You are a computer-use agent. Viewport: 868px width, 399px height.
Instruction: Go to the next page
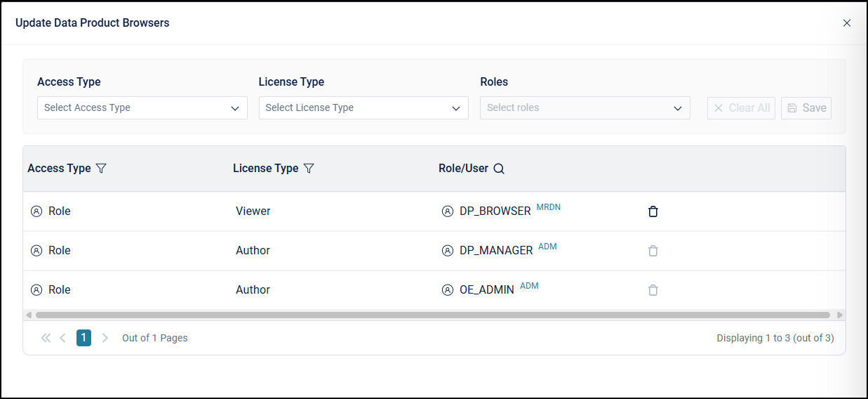tap(105, 338)
